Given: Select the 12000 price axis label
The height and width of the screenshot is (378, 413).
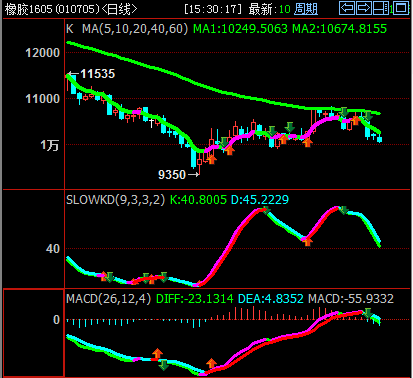Looking at the screenshot, I should tap(43, 53).
